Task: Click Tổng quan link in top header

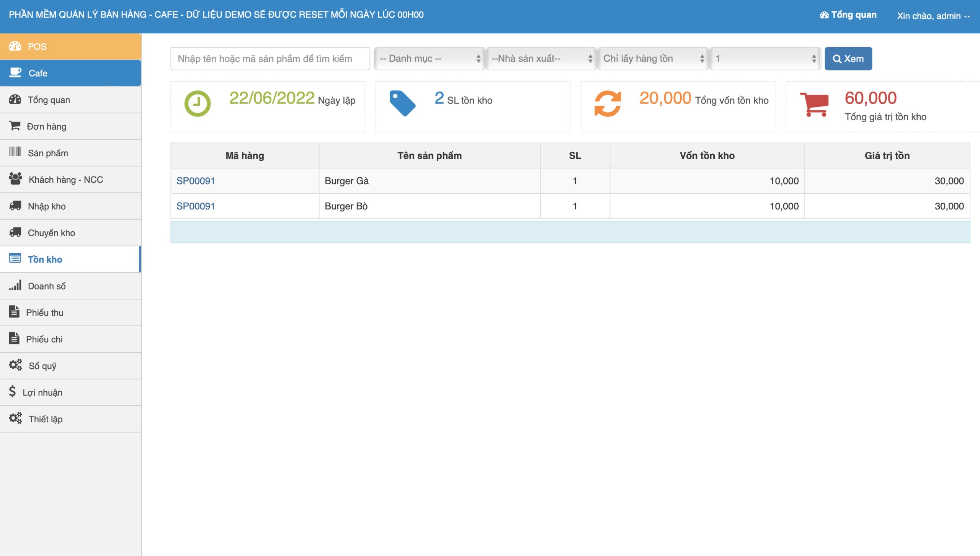Action: click(x=848, y=15)
